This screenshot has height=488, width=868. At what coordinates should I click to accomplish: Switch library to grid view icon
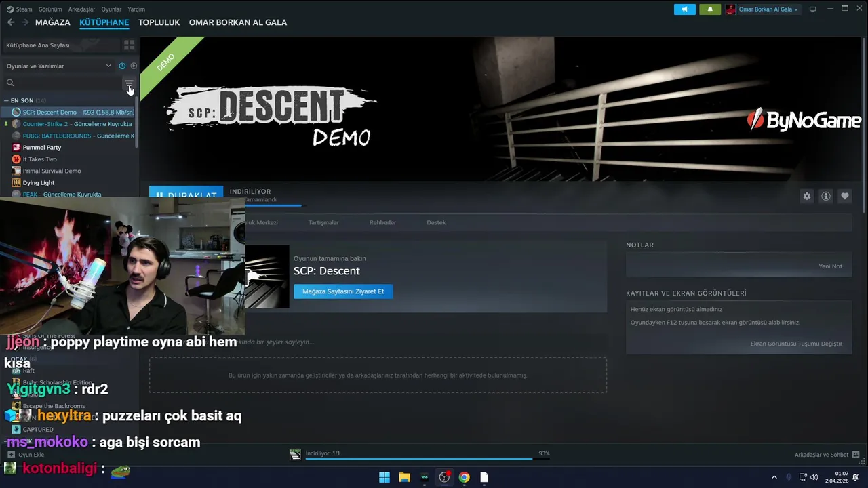pyautogui.click(x=129, y=45)
